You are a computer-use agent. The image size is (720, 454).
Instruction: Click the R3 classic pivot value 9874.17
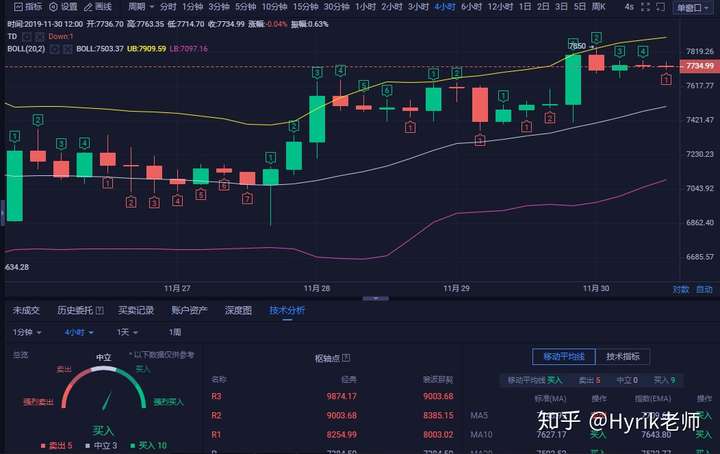coord(342,396)
